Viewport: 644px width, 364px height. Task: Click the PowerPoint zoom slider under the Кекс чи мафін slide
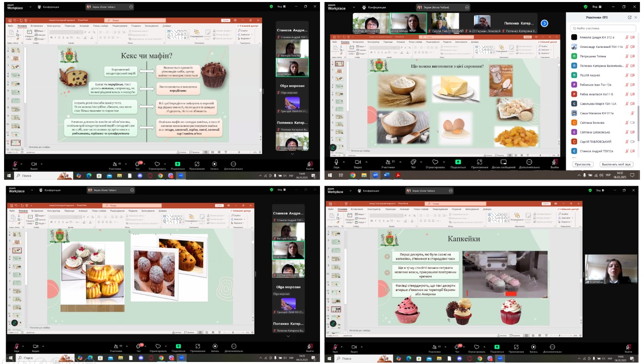240,153
